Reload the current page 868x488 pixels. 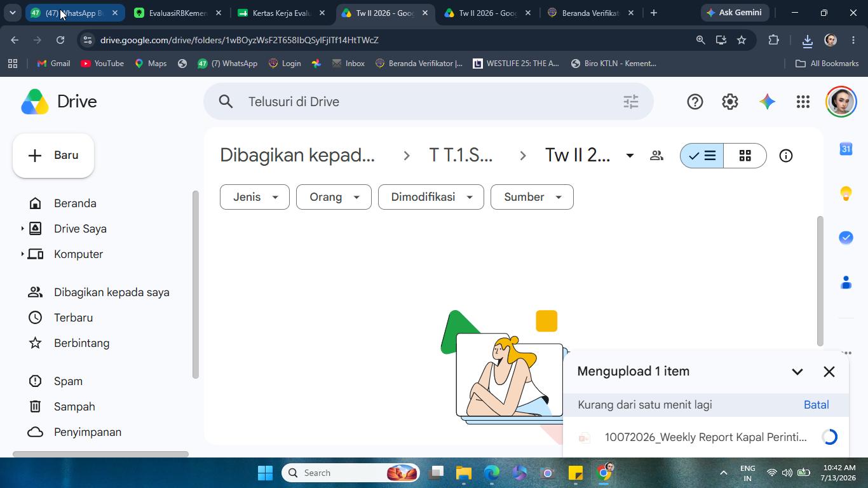60,40
